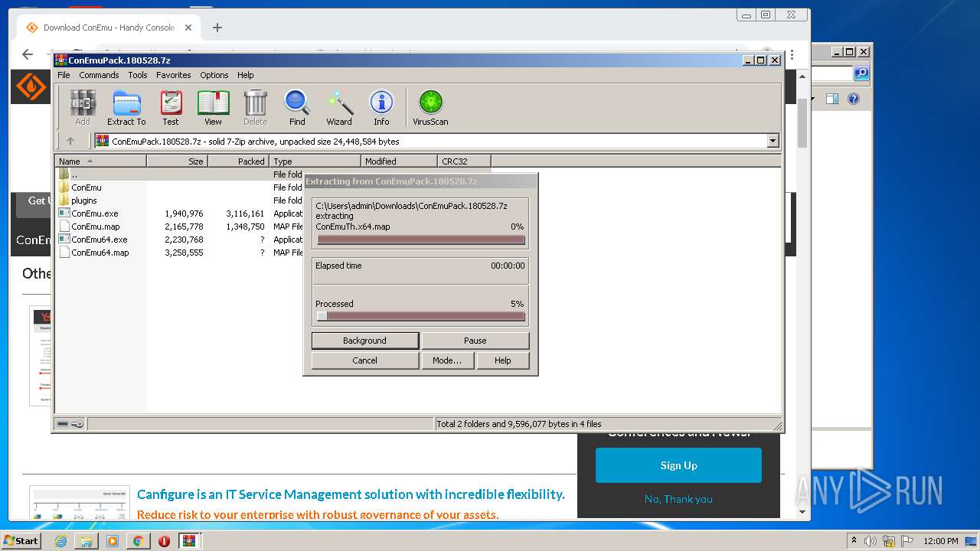The image size is (980, 551).
Task: Click the disk drive icon in WinRAR status bar
Action: tap(63, 424)
